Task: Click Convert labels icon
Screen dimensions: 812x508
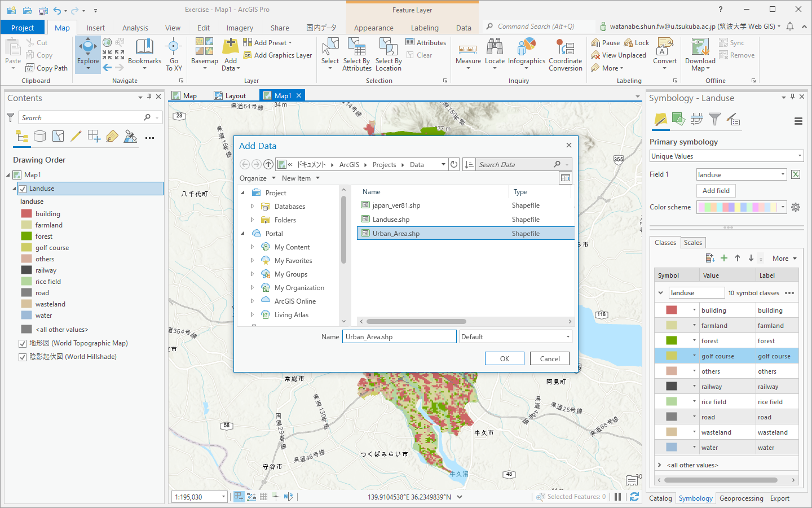Action: (x=665, y=47)
